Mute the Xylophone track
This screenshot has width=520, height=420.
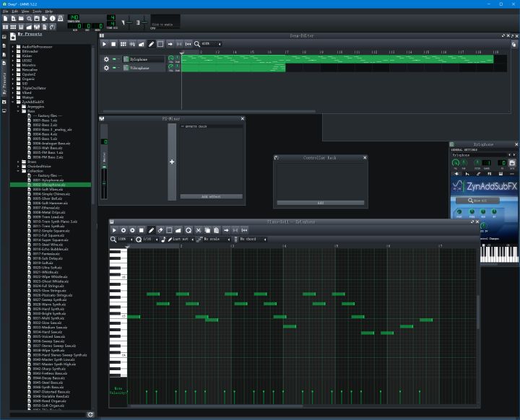[x=114, y=59]
